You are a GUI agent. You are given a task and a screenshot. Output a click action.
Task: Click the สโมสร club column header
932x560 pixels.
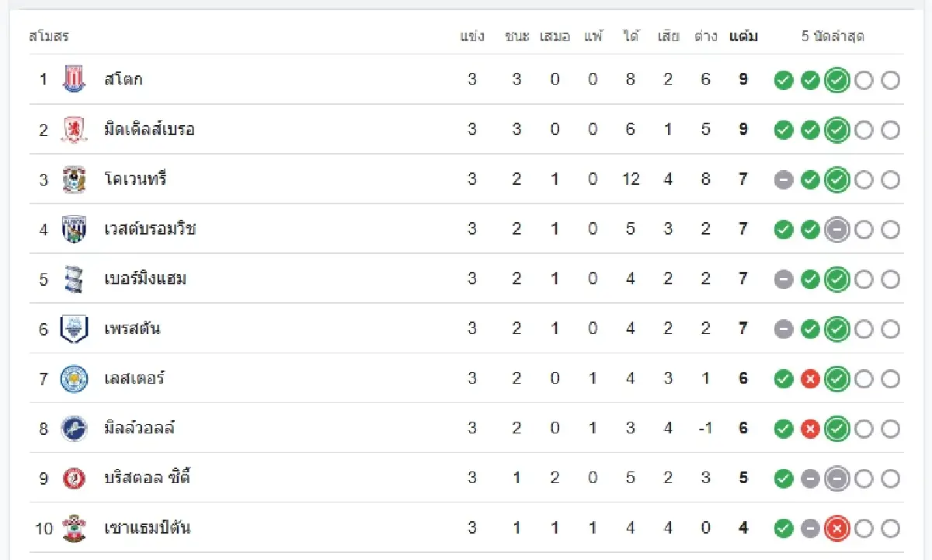tap(49, 37)
